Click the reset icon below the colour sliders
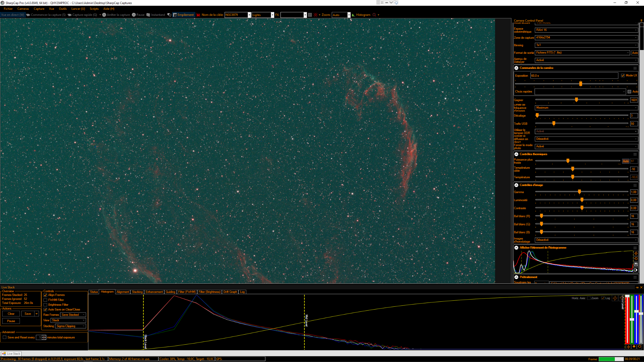Image resolution: width=644 pixels, height=362 pixels. [x=639, y=347]
